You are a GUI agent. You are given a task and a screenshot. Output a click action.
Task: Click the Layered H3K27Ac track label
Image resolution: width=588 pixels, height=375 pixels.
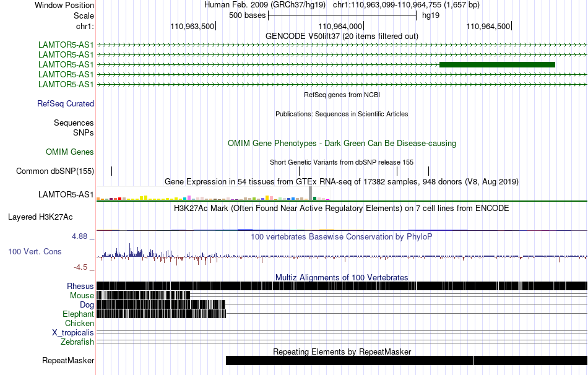point(40,217)
